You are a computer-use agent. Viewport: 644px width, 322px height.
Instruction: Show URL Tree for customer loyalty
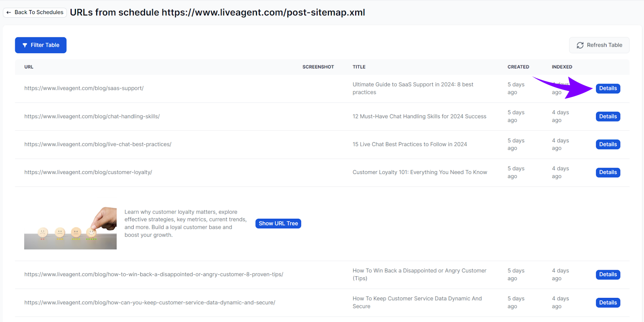tap(278, 224)
